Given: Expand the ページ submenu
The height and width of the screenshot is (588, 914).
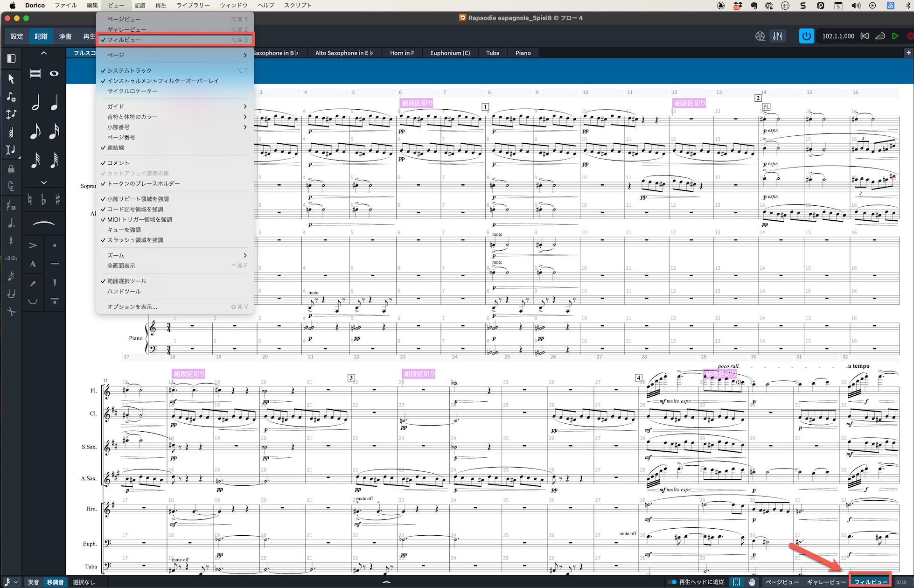Looking at the screenshot, I should pyautogui.click(x=174, y=55).
